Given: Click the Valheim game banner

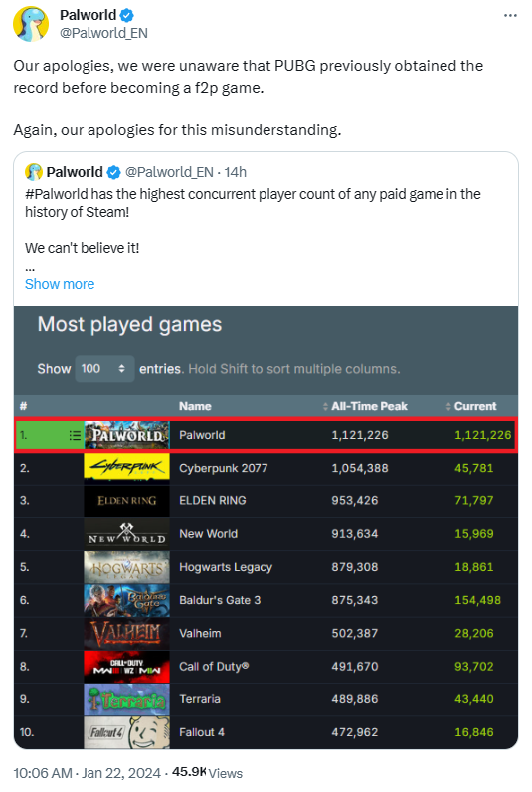Looking at the screenshot, I should coord(126,634).
